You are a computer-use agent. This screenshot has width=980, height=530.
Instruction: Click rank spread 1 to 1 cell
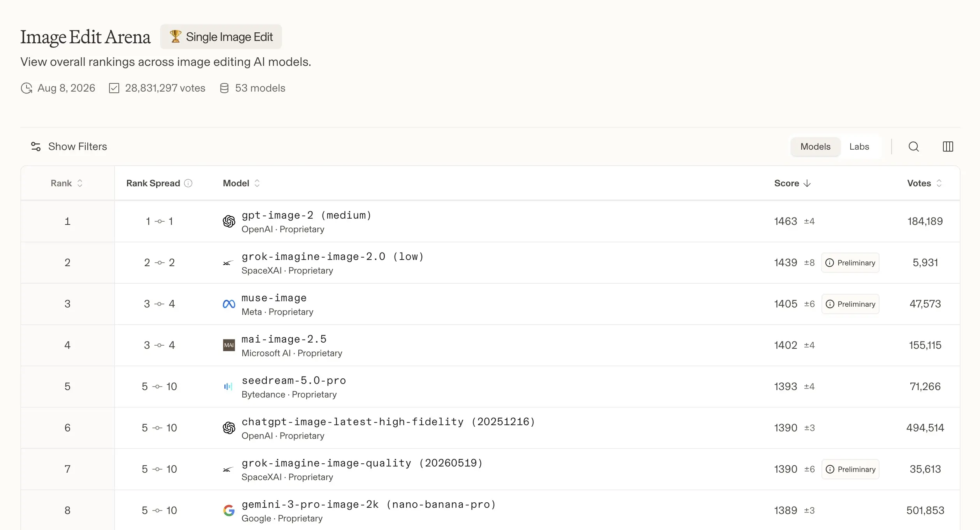[159, 221]
